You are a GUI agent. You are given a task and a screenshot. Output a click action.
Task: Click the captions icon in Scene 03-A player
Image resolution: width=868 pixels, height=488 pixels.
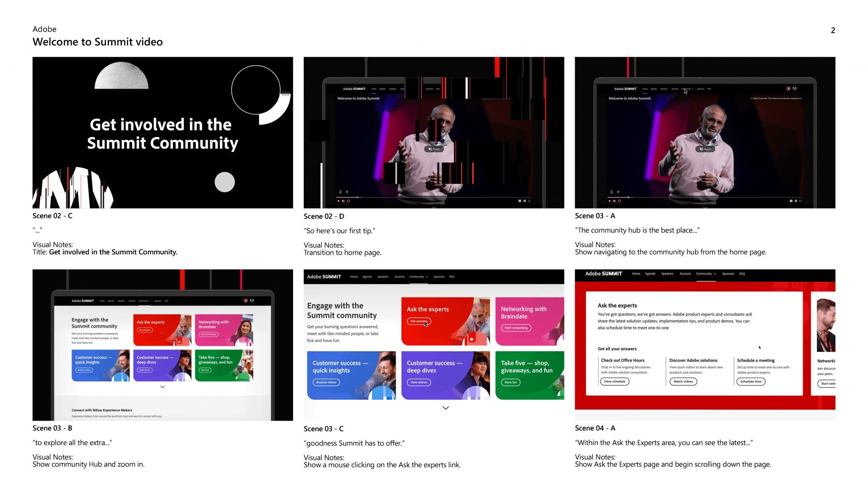[x=791, y=201]
